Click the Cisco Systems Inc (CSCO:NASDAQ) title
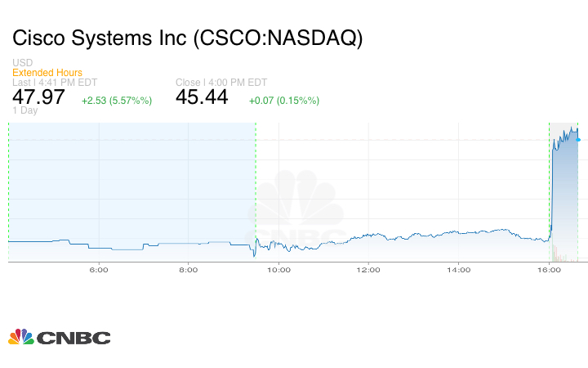The height and width of the screenshot is (368, 588). (x=187, y=38)
